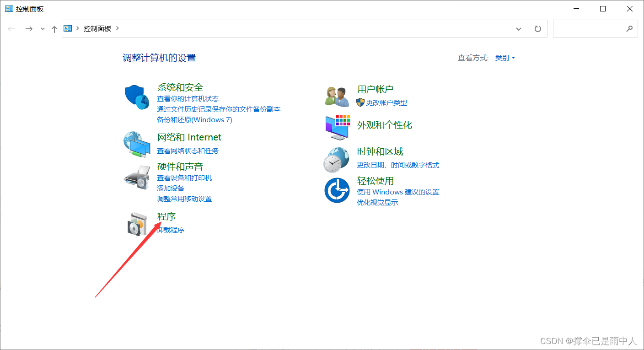Minimize the Control Panel window
Viewport: 644px width, 350px height.
click(576, 9)
